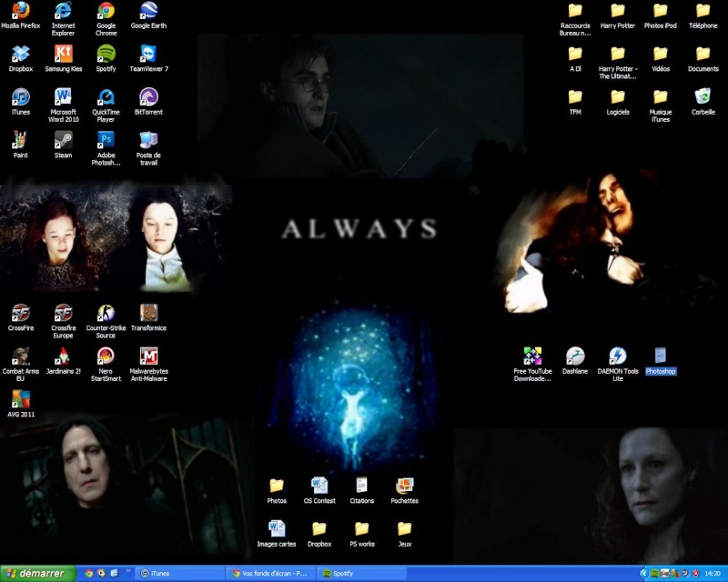Open Images cartes Word document
728x582 pixels.
277,534
